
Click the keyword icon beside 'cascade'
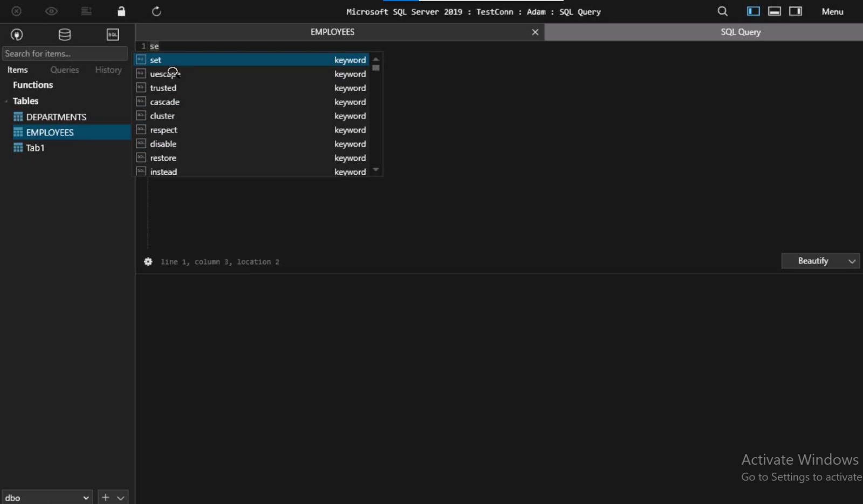[x=141, y=101]
